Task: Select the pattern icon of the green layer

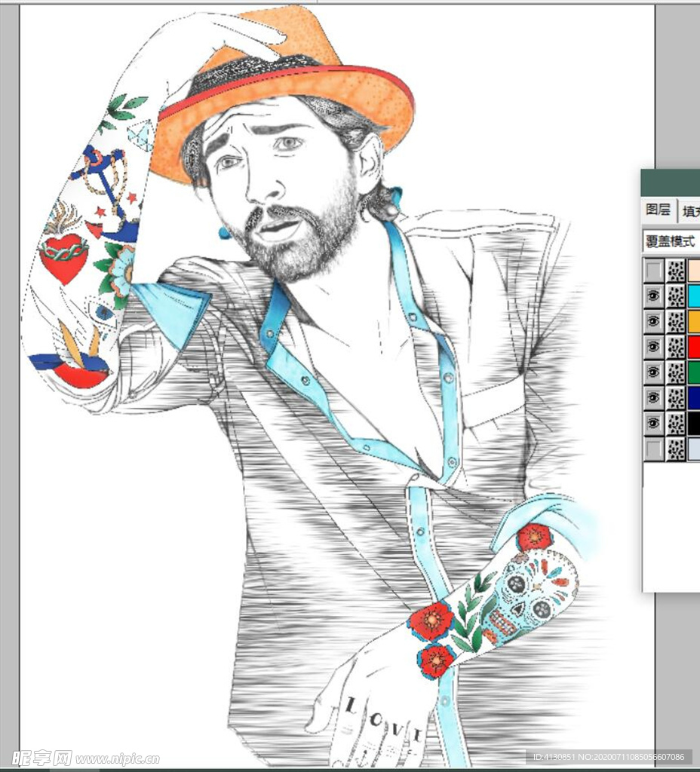Action: [x=676, y=373]
